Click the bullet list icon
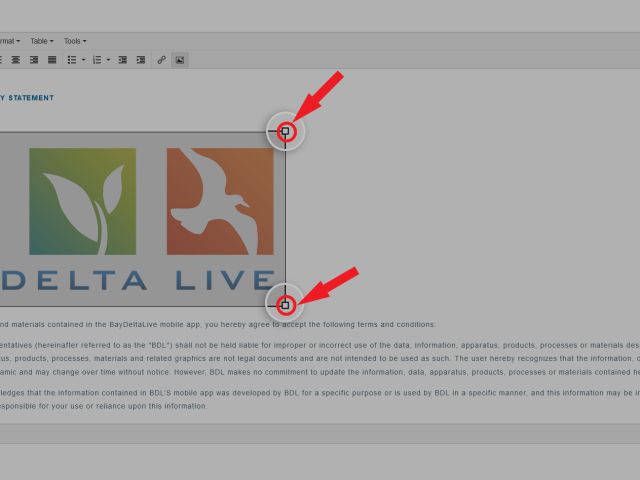Viewport: 640px width, 480px height. 72,60
